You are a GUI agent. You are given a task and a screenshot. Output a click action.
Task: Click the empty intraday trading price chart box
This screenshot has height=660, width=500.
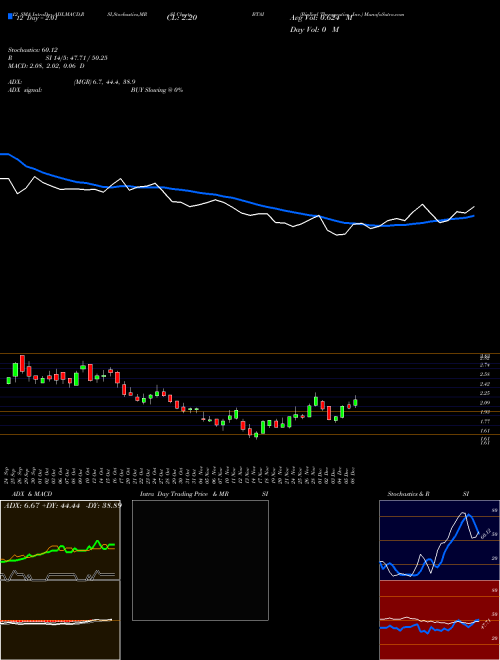click(x=200, y=560)
